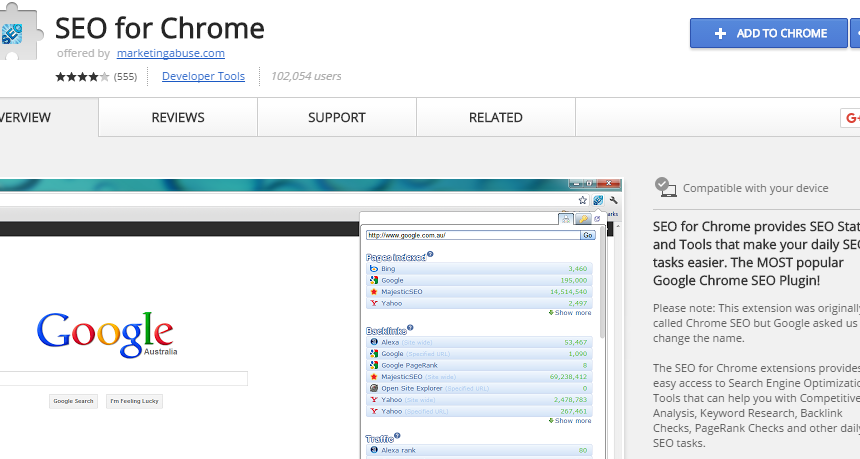Click the wrench settings icon in toolbar
Image resolution: width=860 pixels, height=459 pixels.
[614, 200]
